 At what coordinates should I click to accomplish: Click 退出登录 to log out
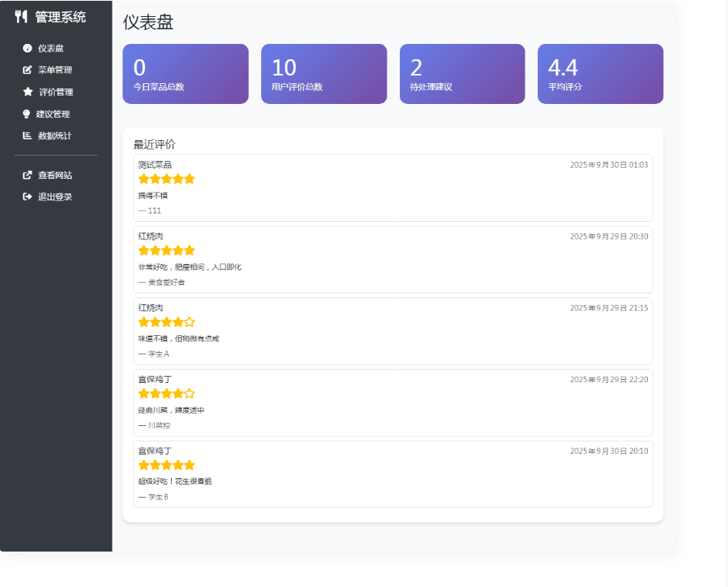coord(55,196)
